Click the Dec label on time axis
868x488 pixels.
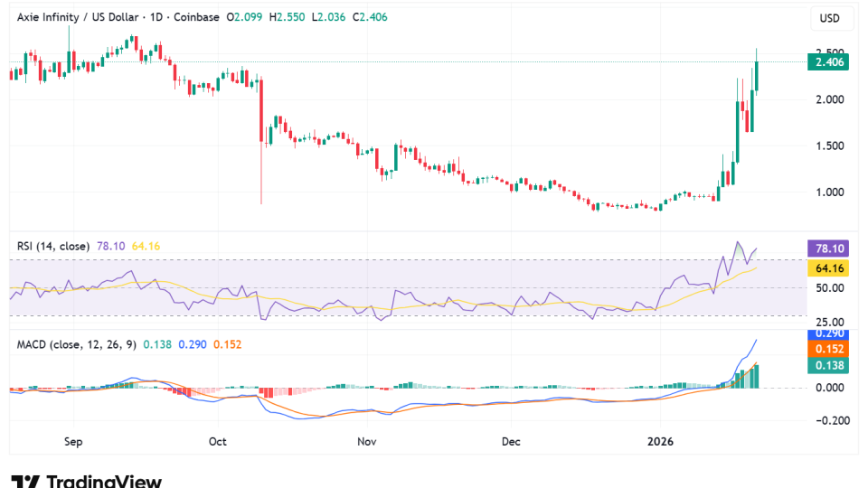(x=511, y=442)
